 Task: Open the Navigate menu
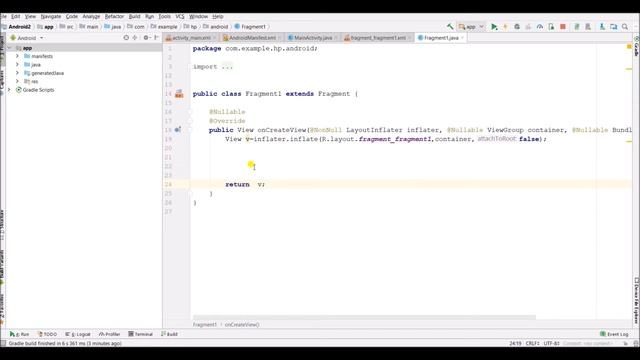[x=51, y=16]
